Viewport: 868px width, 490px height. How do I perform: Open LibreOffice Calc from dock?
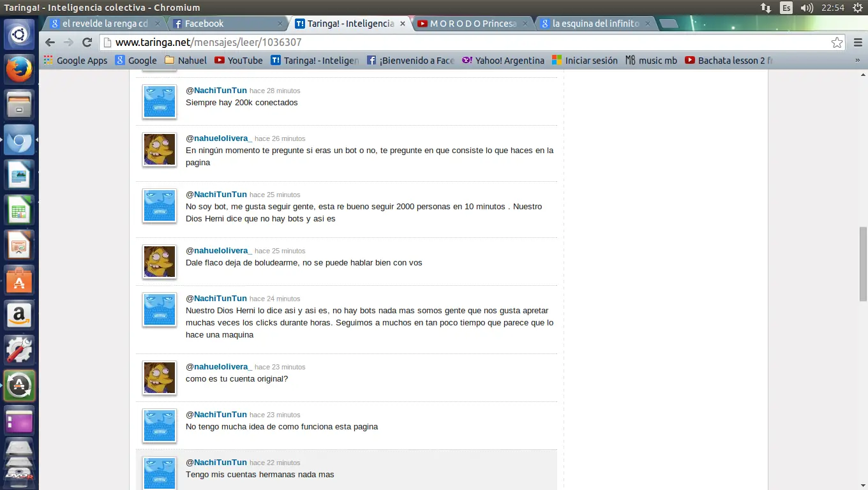[x=19, y=209]
